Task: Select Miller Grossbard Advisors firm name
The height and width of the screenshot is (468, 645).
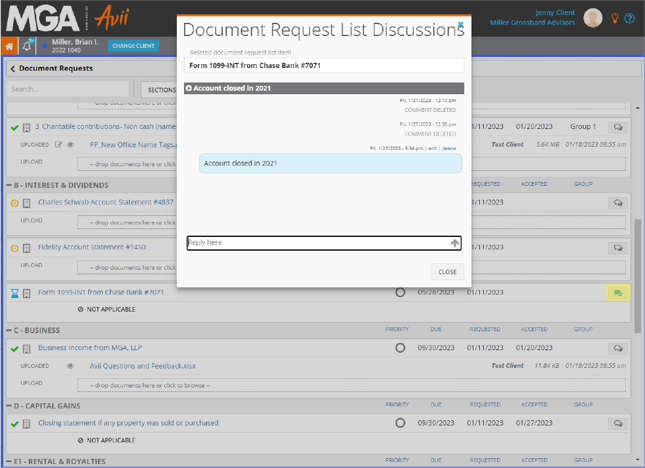Action: click(532, 23)
